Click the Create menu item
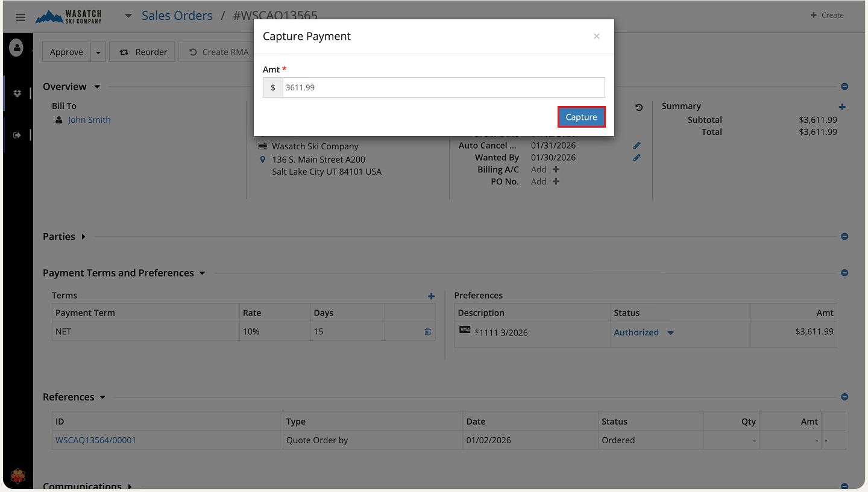The image size is (868, 492). [x=827, y=15]
